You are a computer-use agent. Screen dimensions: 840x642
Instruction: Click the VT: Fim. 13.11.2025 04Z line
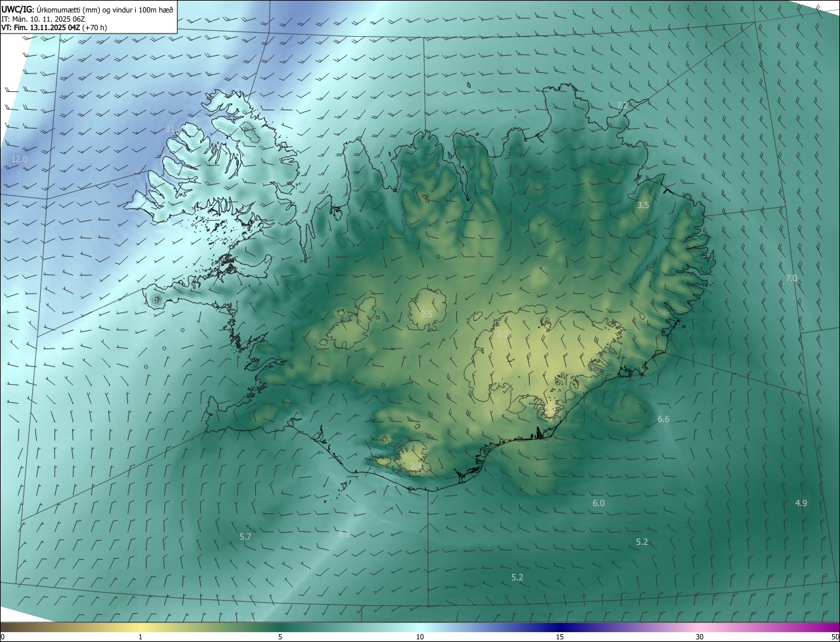(54, 28)
